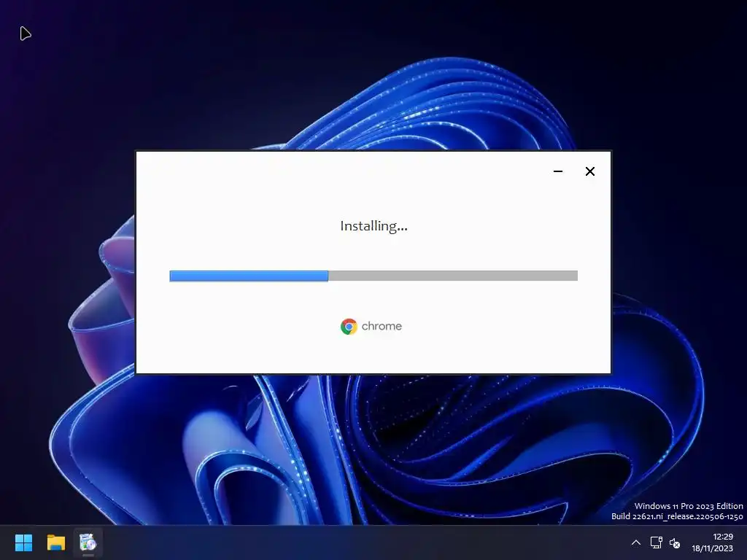
Task: Close the Chrome installer window
Action: coord(589,171)
